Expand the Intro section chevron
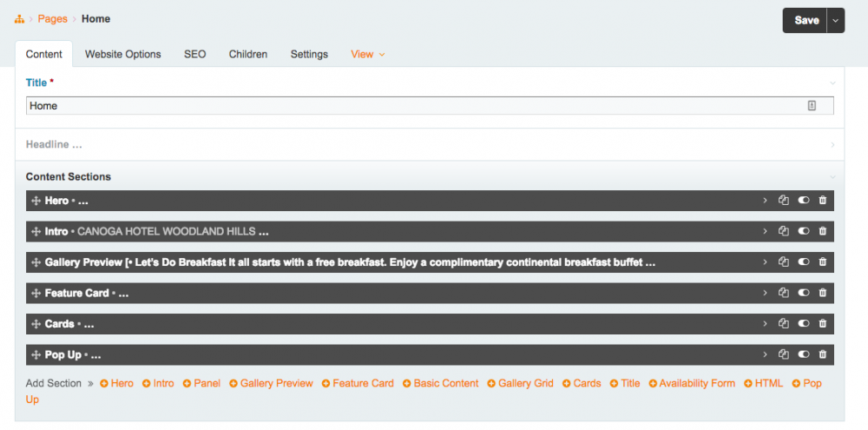This screenshot has height=430, width=868. tap(765, 231)
